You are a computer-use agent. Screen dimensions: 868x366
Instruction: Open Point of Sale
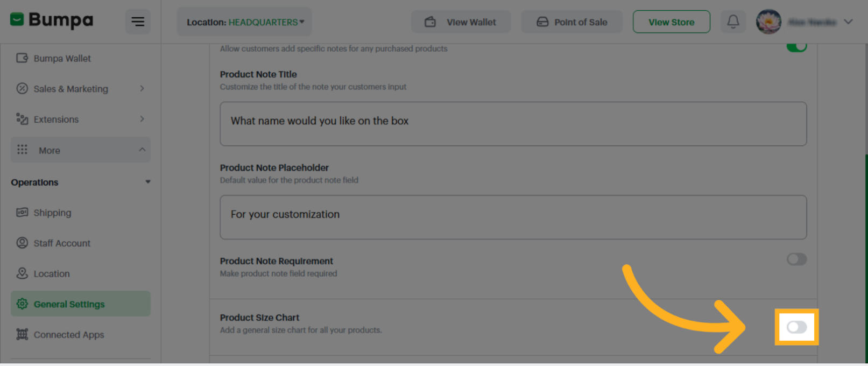click(571, 22)
